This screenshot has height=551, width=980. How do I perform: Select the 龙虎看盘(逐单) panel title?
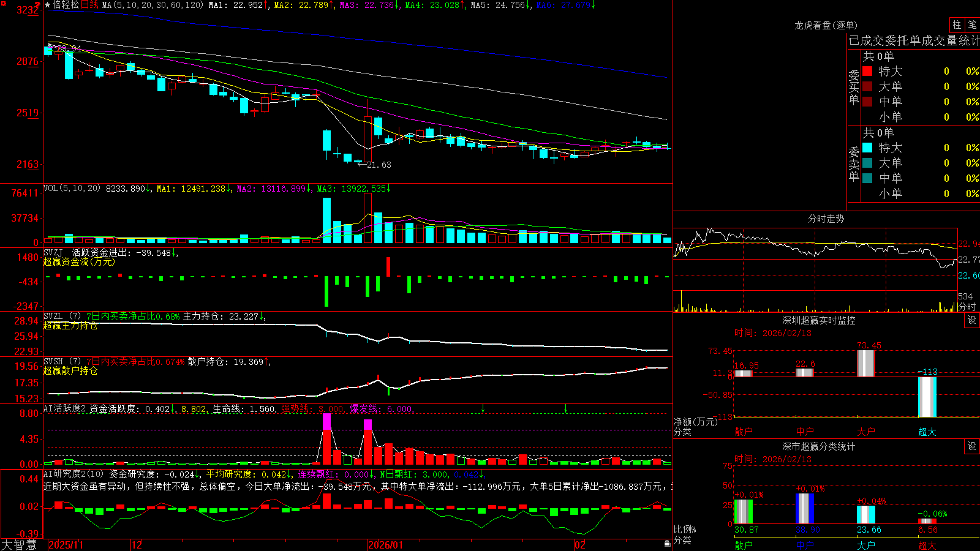(x=826, y=25)
